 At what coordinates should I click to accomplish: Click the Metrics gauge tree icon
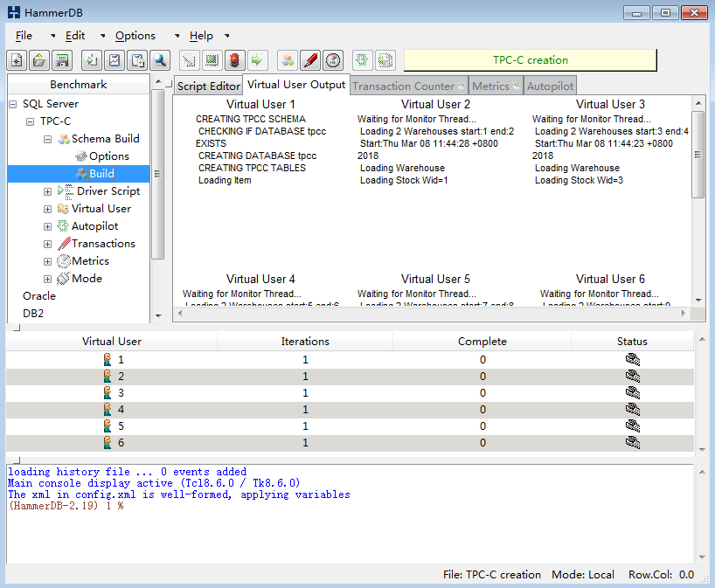pyautogui.click(x=64, y=261)
